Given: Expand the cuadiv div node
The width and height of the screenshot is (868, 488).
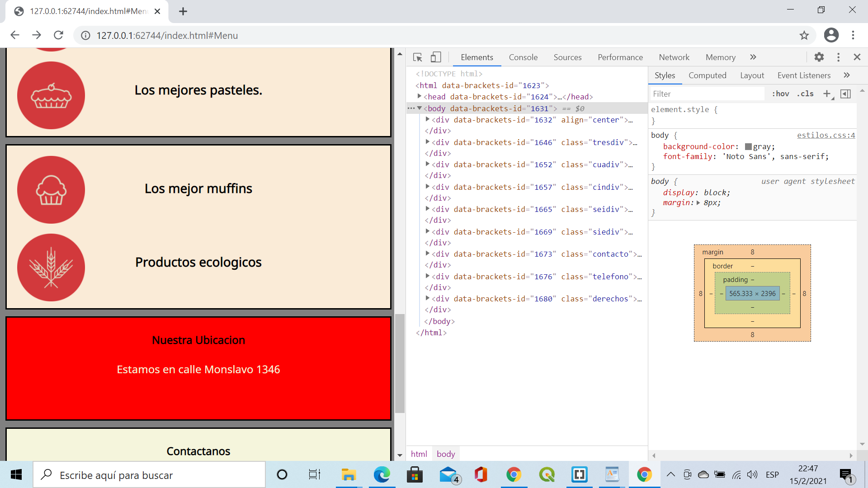Looking at the screenshot, I should coord(427,164).
